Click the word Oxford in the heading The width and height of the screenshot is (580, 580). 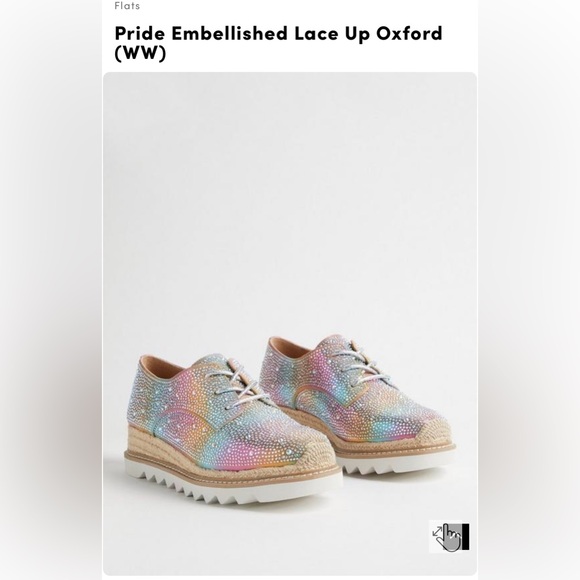click(409, 33)
